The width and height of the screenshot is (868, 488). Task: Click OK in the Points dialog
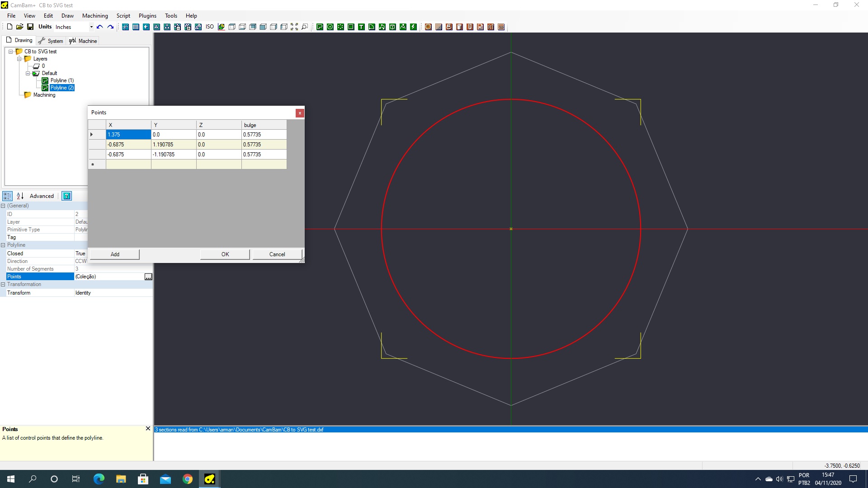click(x=225, y=254)
